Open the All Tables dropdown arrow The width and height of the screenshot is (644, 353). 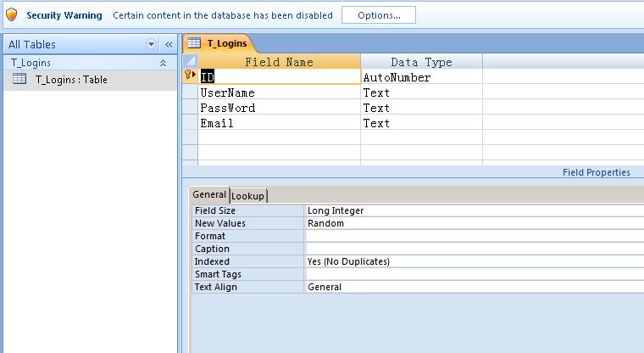pos(152,44)
